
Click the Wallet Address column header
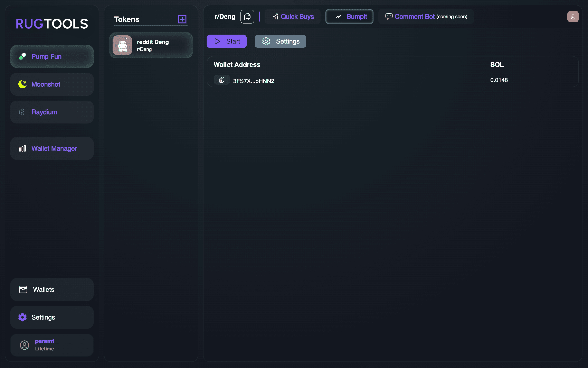[237, 64]
